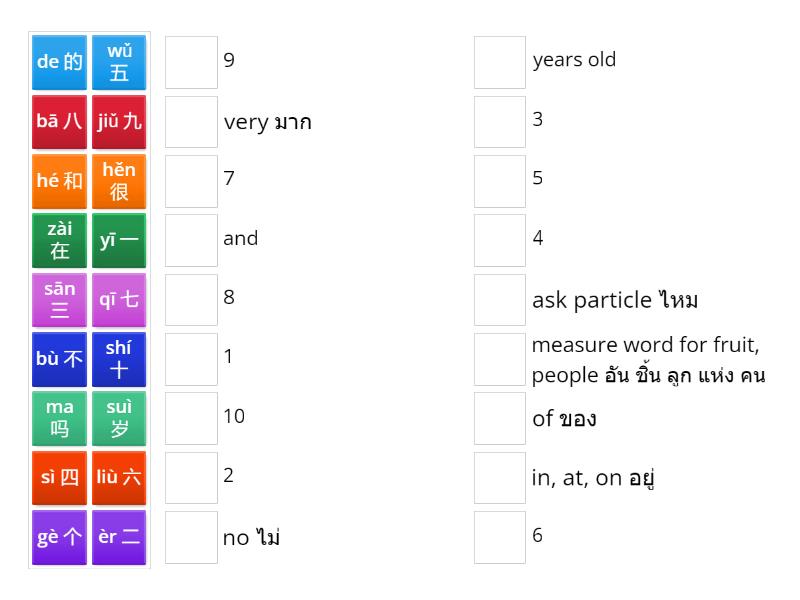Viewport: 800px width, 600px height.
Task: Click the empty box next to 'and'
Action: point(191,240)
